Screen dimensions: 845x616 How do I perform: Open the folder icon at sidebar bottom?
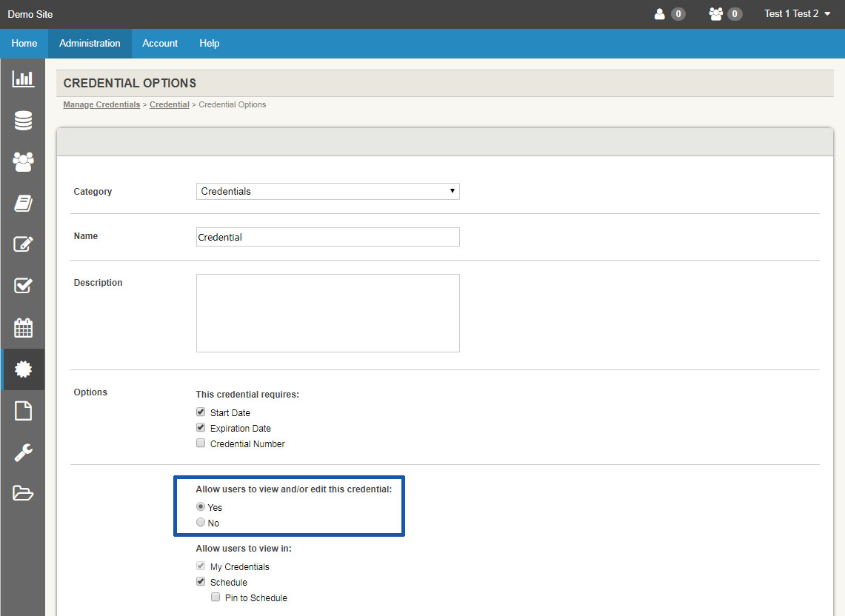(23, 494)
